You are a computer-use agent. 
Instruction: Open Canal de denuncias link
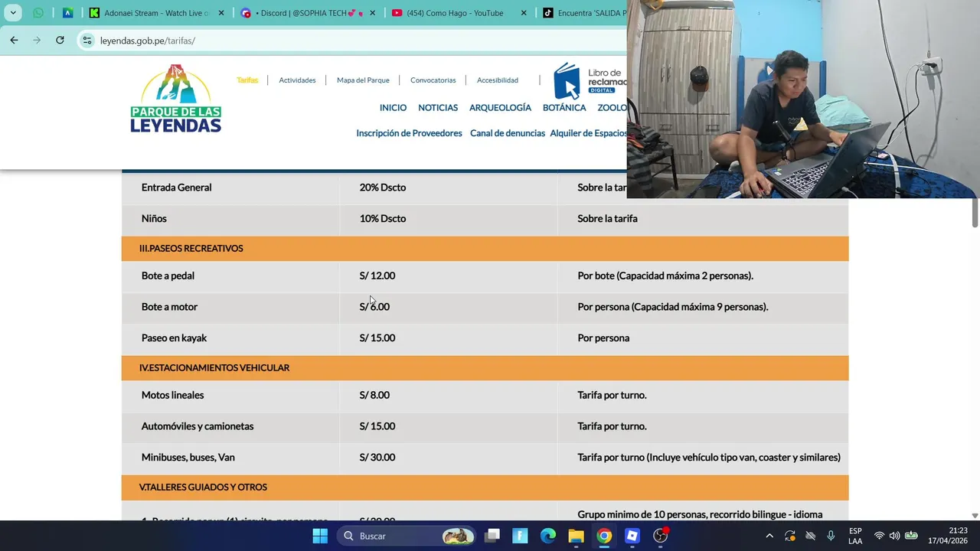coord(508,133)
